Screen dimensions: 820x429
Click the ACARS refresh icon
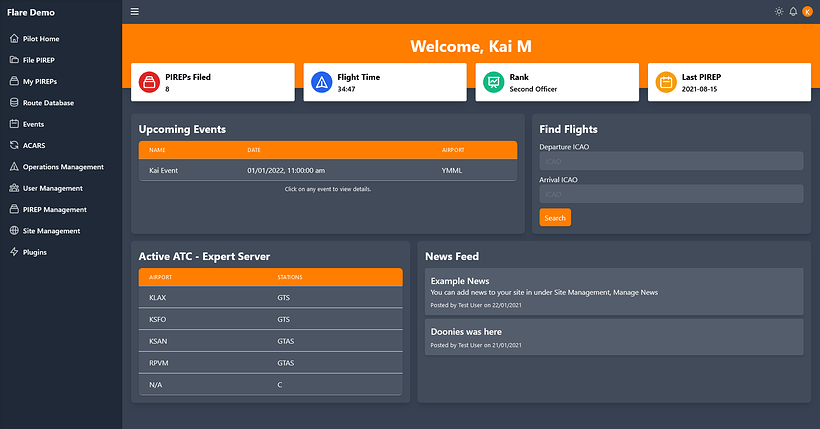coord(14,145)
